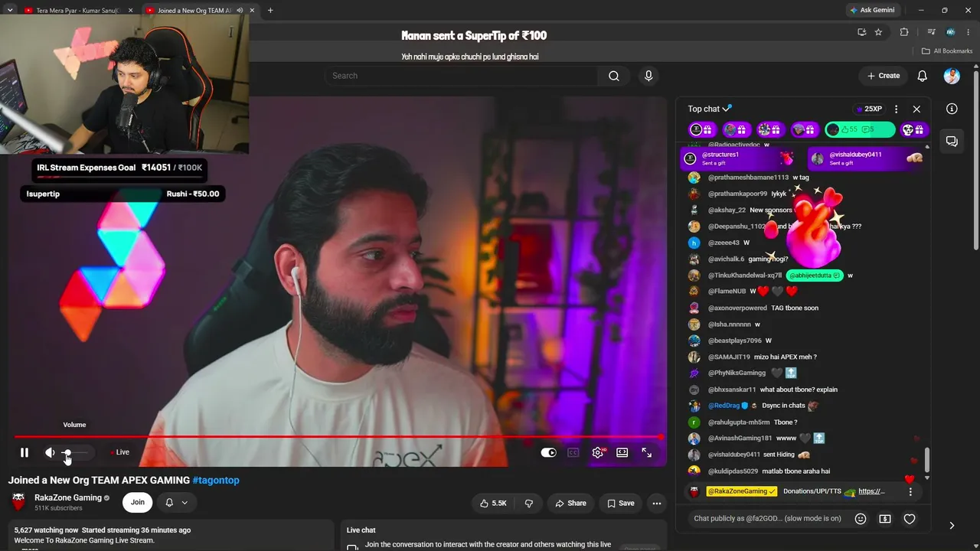This screenshot has height=551, width=980.
Task: Toggle the autoplay switch in player
Action: [548, 452]
